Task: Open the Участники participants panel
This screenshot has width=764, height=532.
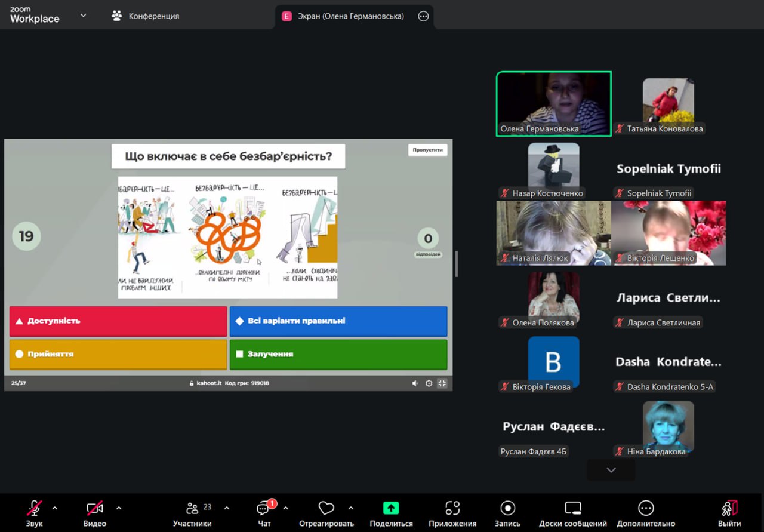Action: click(192, 509)
